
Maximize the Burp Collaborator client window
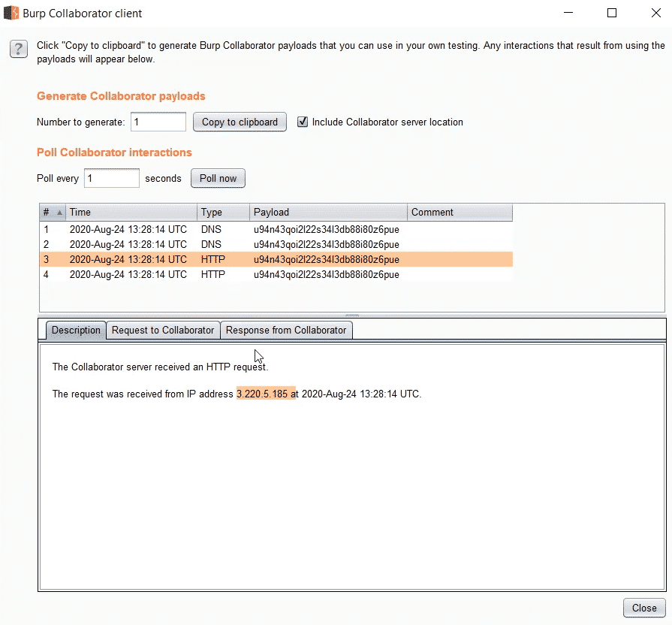point(612,13)
